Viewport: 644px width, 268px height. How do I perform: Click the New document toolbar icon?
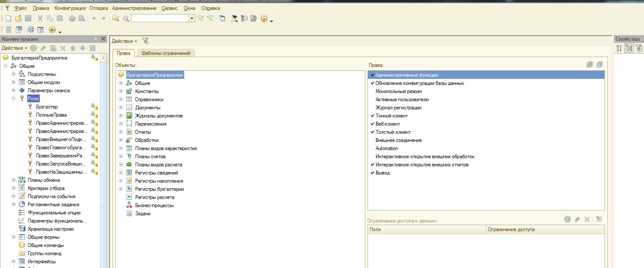tap(9, 18)
